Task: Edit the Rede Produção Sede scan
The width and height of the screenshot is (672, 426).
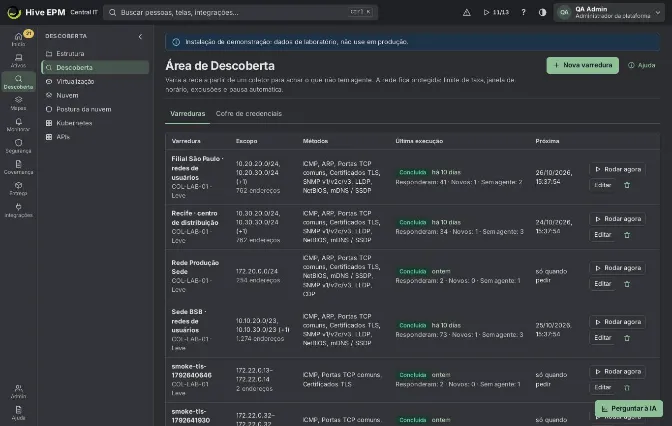Action: click(603, 284)
